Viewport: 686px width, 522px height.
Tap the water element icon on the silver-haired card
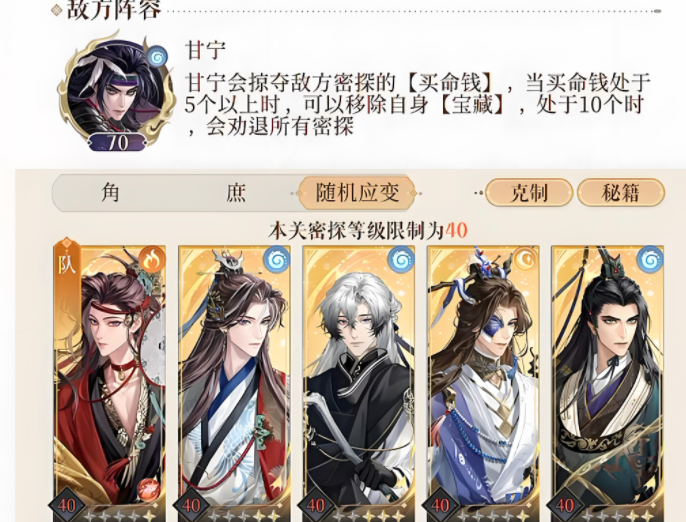pyautogui.click(x=401, y=259)
